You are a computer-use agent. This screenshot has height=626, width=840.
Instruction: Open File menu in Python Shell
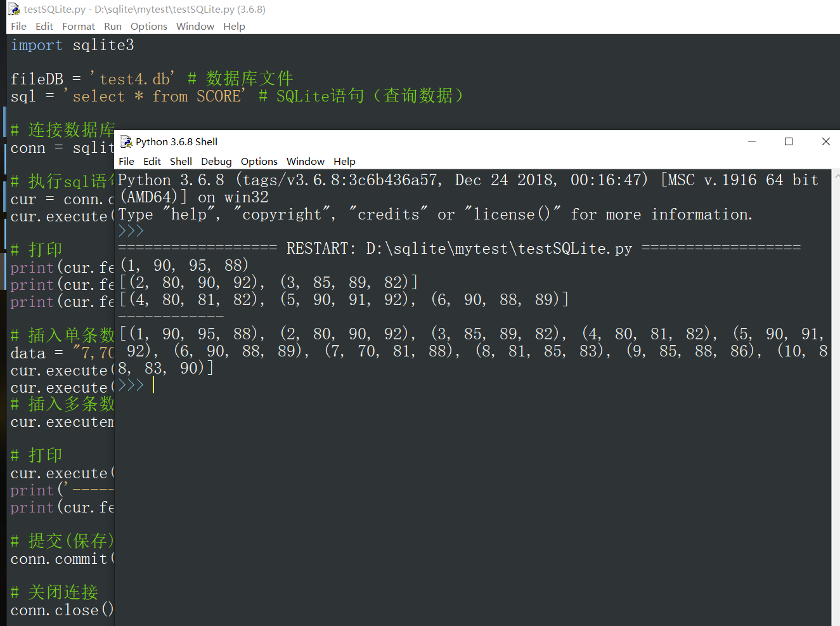pyautogui.click(x=127, y=161)
